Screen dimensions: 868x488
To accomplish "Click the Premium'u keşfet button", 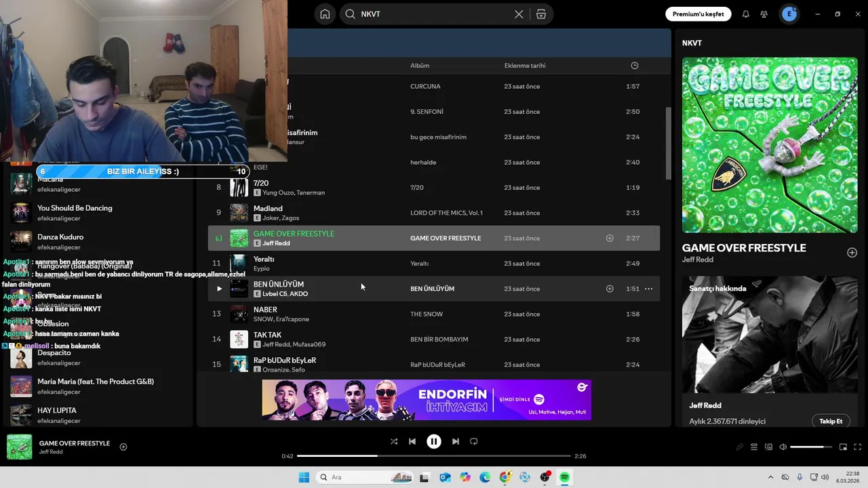I will point(698,14).
